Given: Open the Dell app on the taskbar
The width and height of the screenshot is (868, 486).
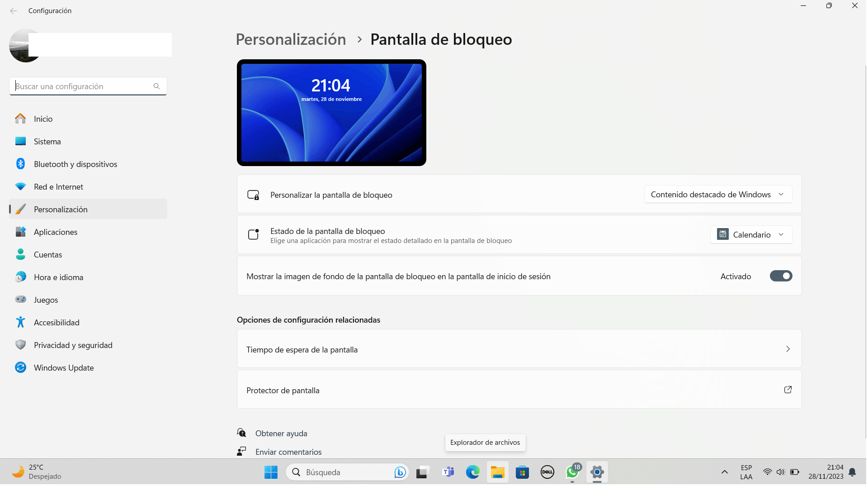Looking at the screenshot, I should [x=547, y=472].
